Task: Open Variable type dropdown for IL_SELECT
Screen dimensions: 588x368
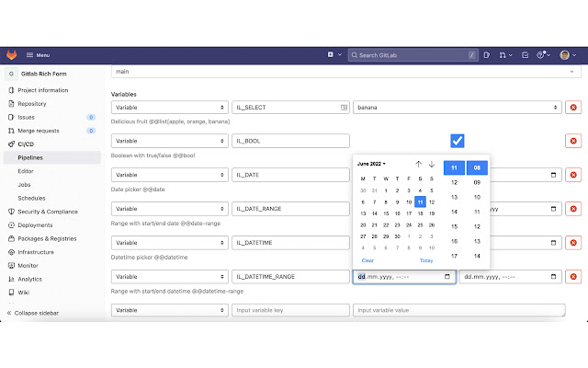Action: point(169,108)
